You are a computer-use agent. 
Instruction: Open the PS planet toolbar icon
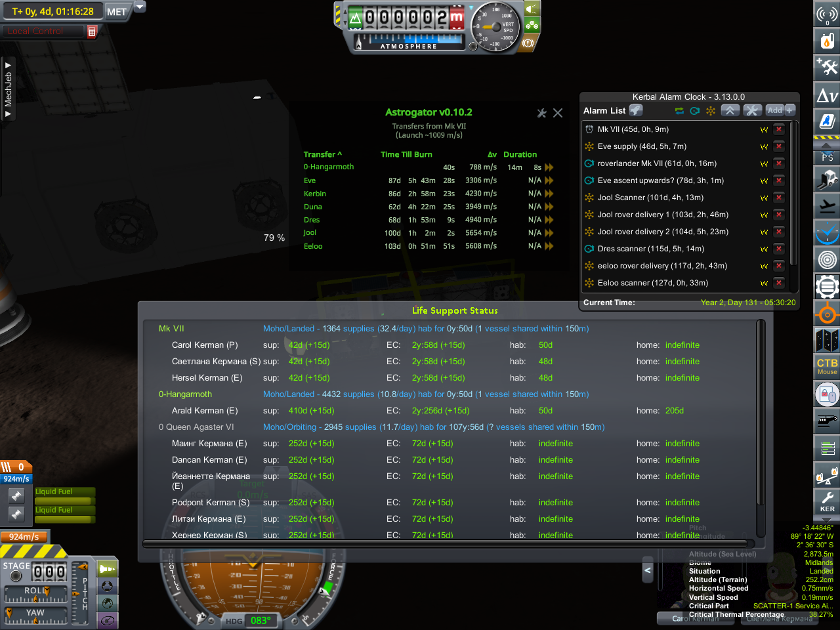click(827, 156)
